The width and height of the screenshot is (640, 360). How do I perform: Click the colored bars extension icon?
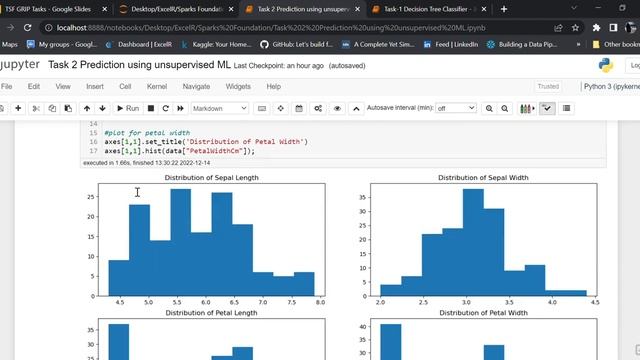click(527, 108)
